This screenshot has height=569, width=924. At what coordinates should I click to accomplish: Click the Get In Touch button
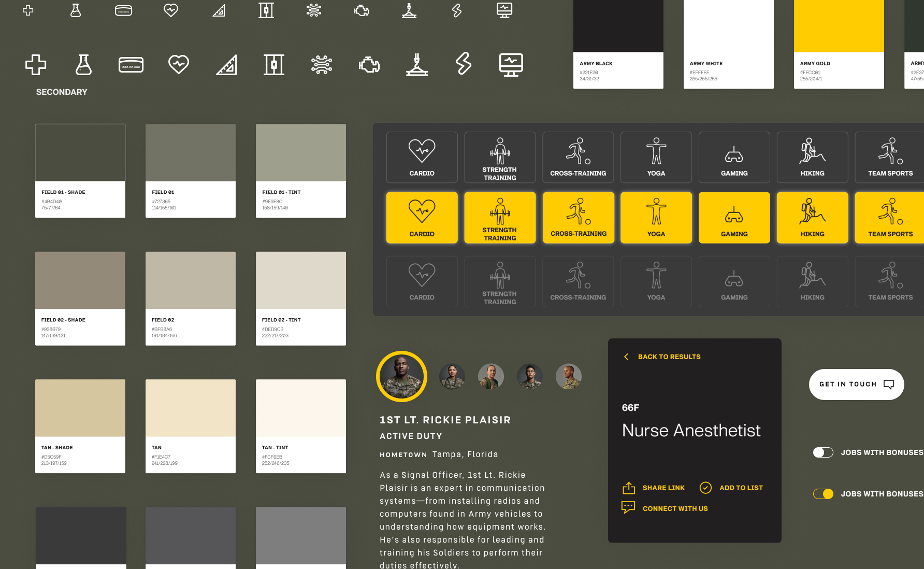coord(857,384)
